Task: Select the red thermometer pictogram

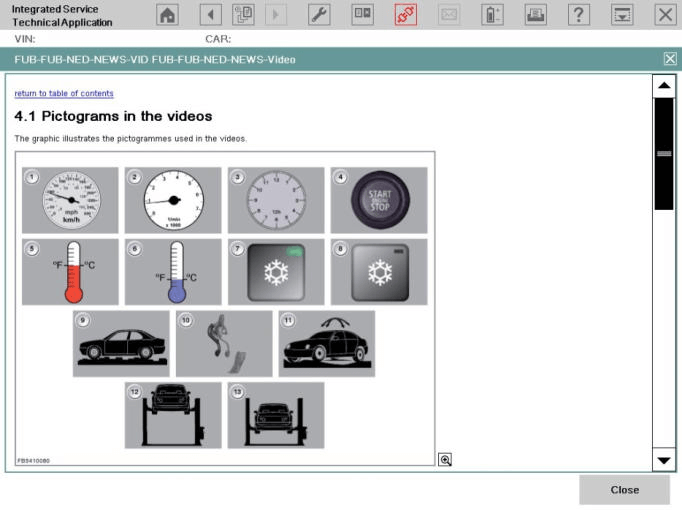Action: click(70, 272)
